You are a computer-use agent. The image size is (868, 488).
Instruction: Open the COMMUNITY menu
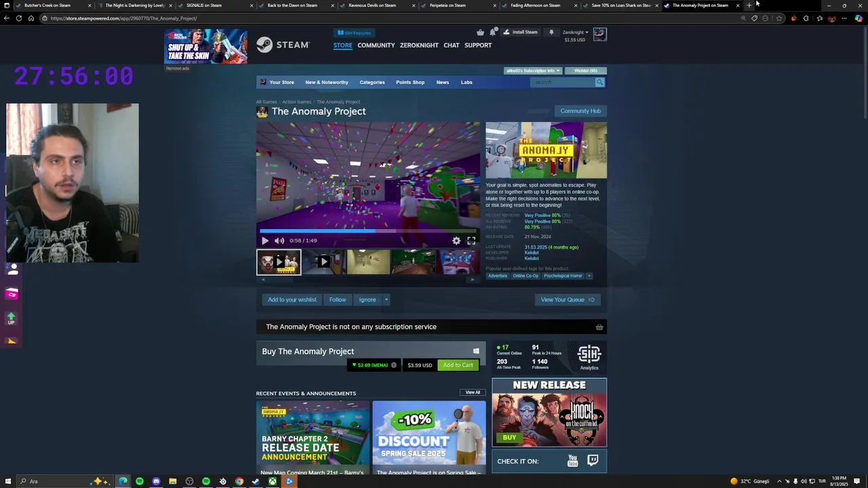(376, 45)
